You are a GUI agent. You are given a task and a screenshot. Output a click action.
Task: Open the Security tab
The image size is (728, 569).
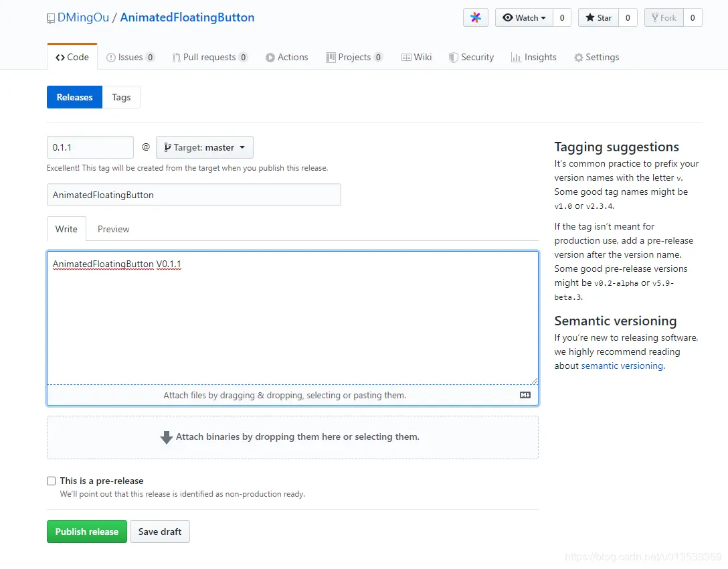(x=471, y=57)
